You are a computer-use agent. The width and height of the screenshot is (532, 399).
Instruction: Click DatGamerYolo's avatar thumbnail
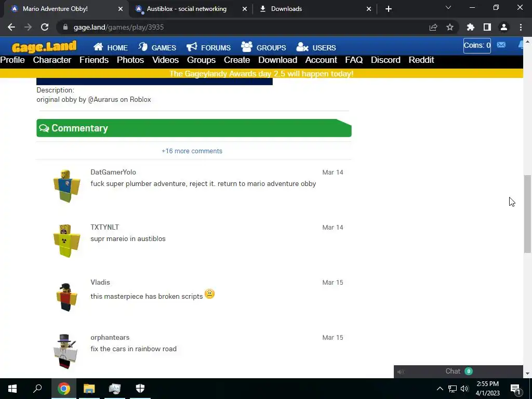pos(66,186)
